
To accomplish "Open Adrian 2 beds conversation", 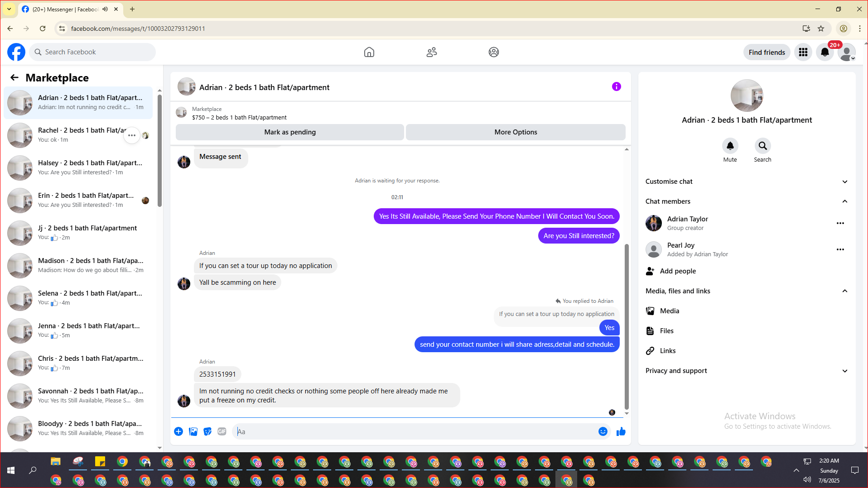I will (x=78, y=102).
